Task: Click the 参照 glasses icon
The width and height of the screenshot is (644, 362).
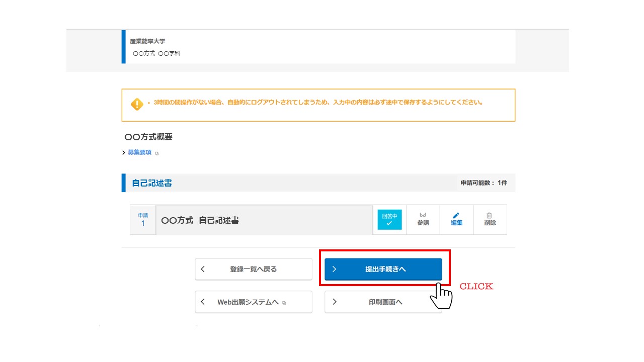Action: tap(423, 215)
